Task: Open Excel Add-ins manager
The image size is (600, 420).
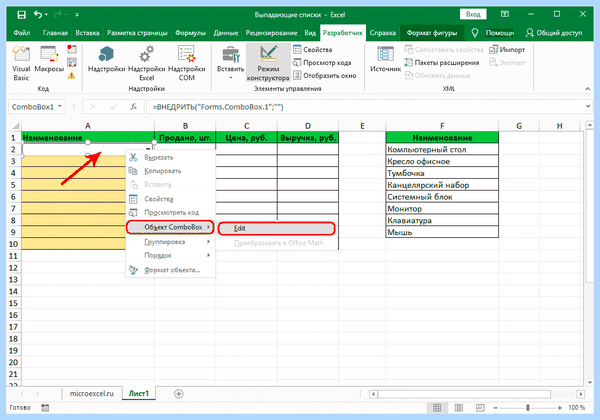Action: point(147,63)
